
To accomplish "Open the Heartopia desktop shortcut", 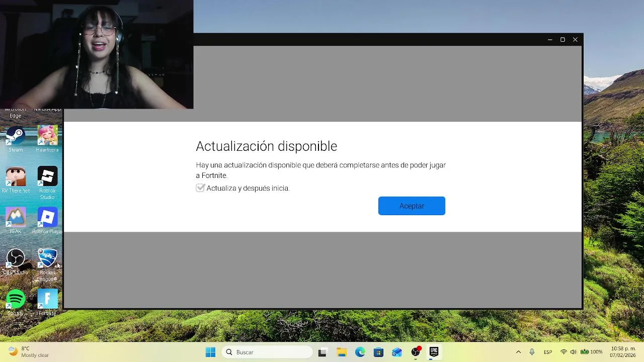I will (47, 139).
